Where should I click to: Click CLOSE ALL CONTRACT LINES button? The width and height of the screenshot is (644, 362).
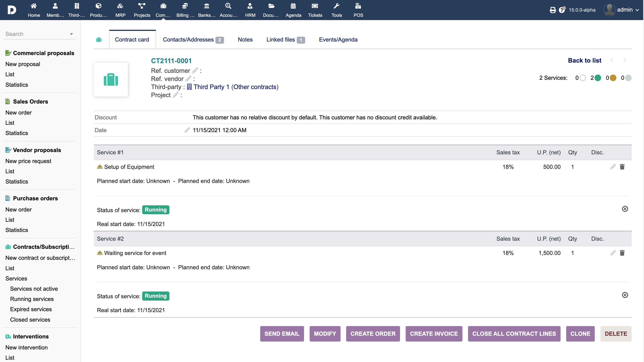click(x=514, y=334)
